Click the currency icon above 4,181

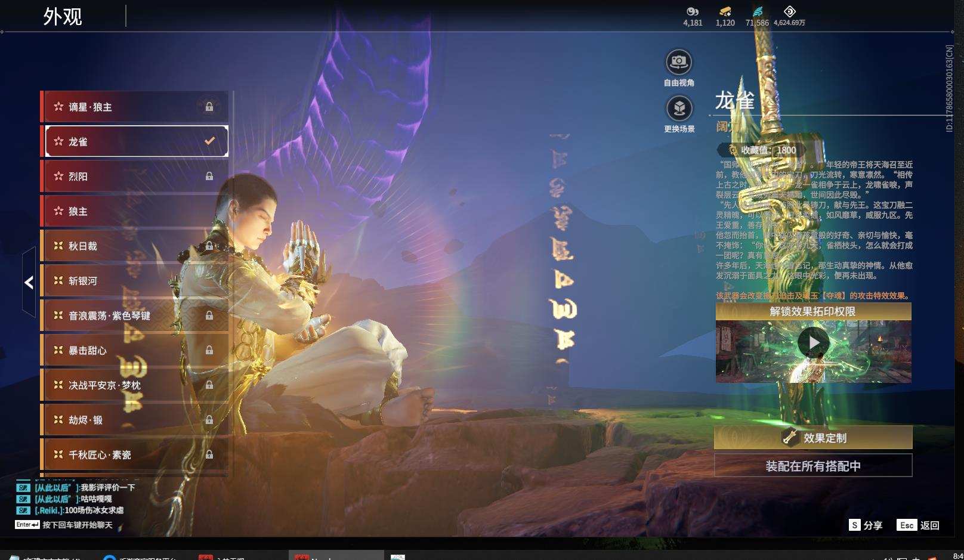pos(693,11)
